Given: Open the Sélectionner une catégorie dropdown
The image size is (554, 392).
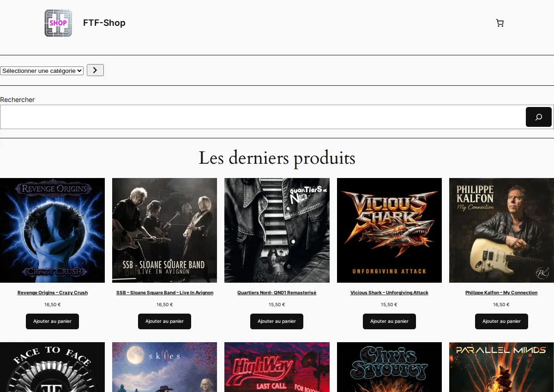Looking at the screenshot, I should coord(42,71).
